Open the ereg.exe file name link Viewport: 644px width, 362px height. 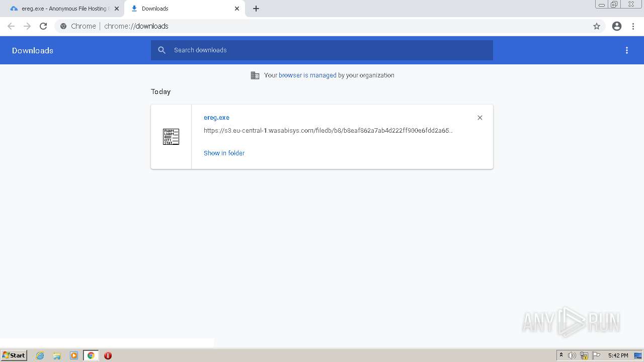(216, 118)
